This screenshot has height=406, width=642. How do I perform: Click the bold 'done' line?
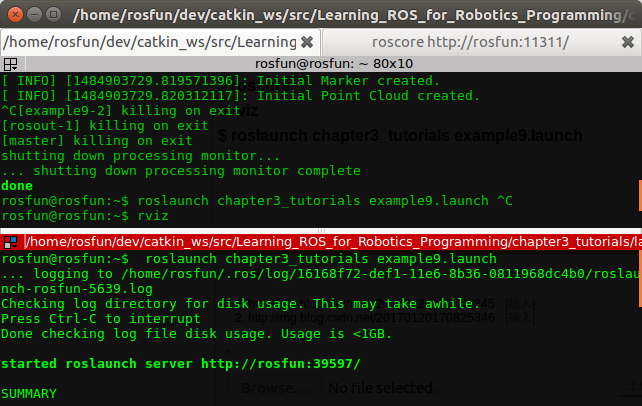(17, 186)
